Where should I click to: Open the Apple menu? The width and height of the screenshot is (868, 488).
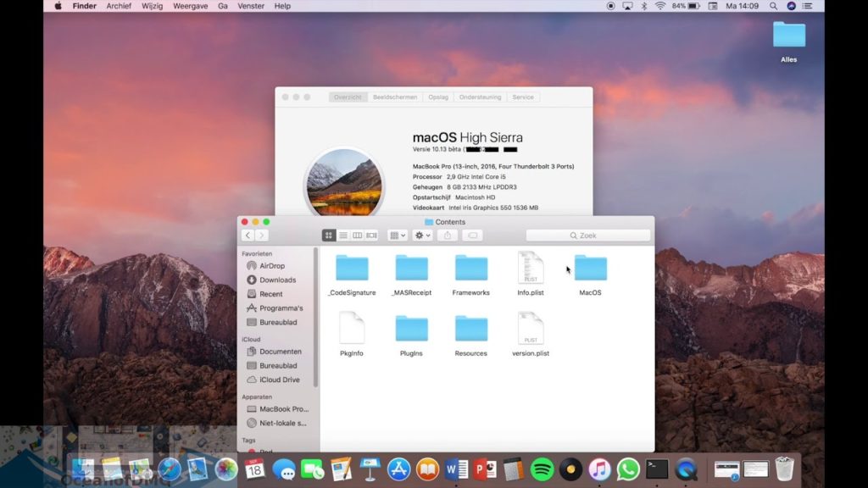click(x=58, y=6)
